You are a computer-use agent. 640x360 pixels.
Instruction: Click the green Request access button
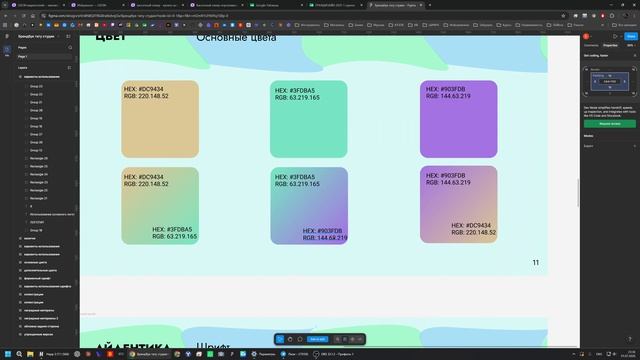click(x=610, y=124)
